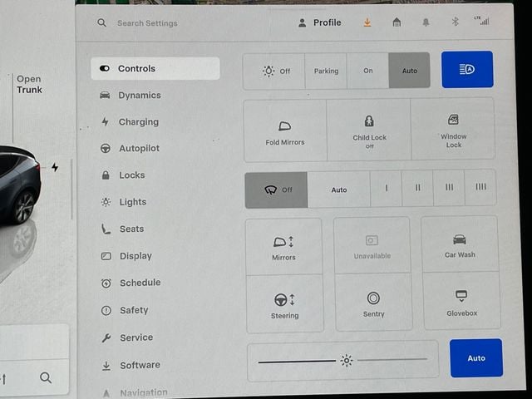
Task: Activate Car Wash mode
Action: (459, 245)
